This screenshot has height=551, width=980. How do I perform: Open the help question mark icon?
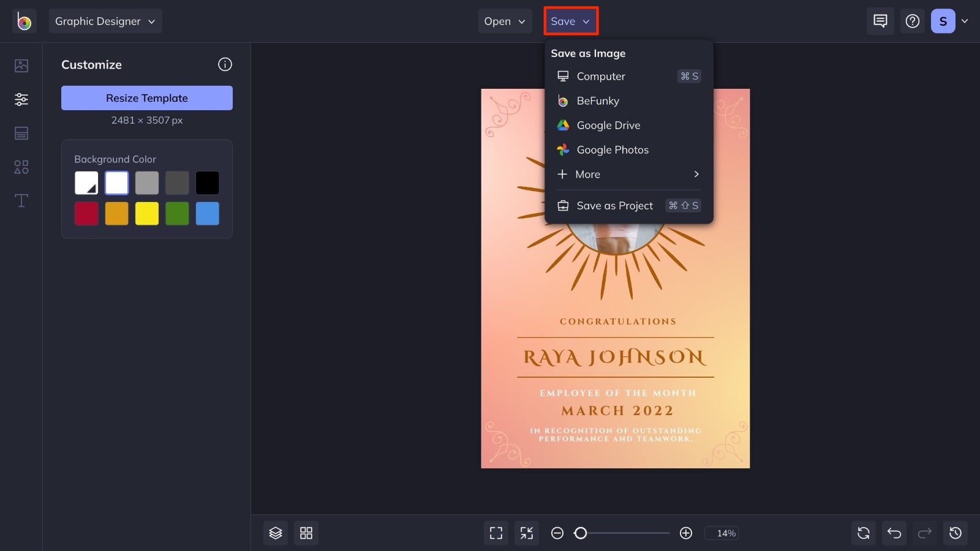[x=913, y=21]
